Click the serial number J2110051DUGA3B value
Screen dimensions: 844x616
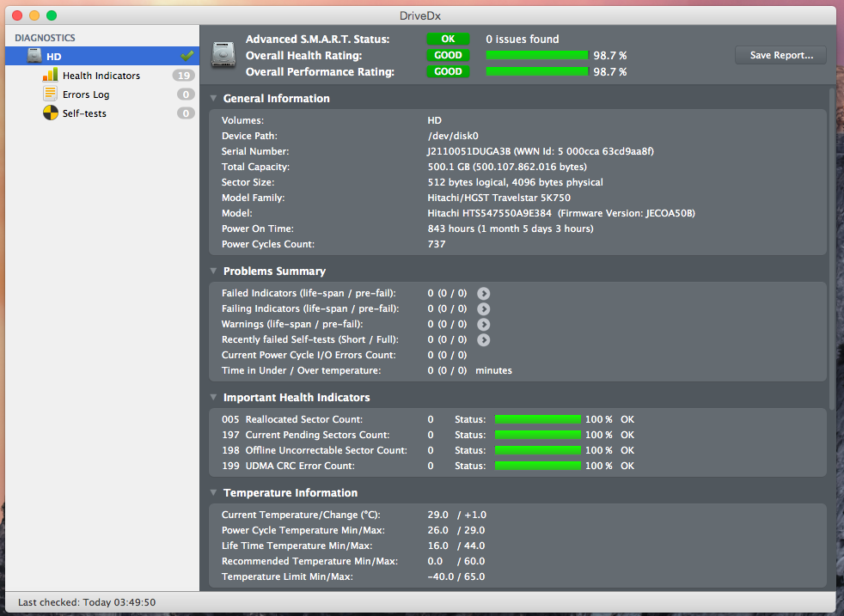541,151
